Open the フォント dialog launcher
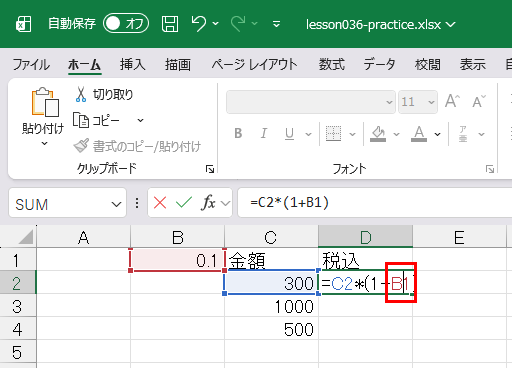The image size is (512, 368). click(x=490, y=169)
